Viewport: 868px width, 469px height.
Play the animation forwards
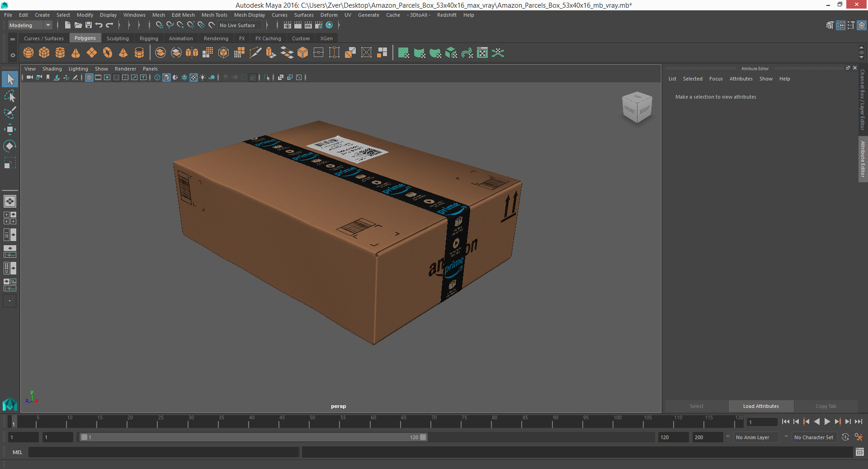[x=827, y=422]
